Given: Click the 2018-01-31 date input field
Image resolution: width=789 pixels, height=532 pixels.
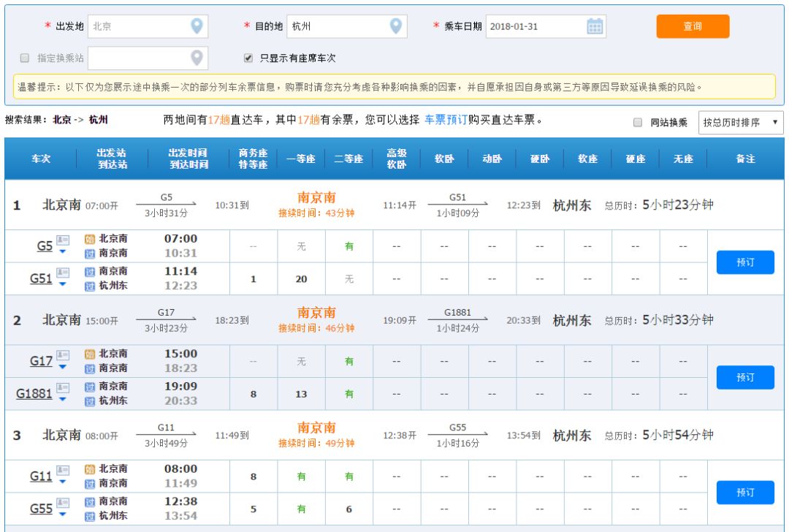Looking at the screenshot, I should tap(533, 26).
